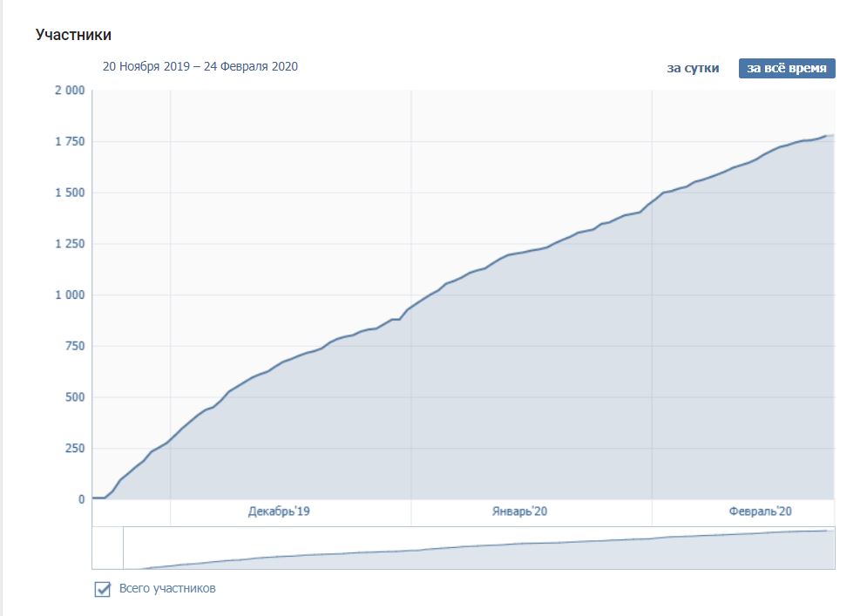Click the 'Участники' section heading
This screenshot has width=860, height=616.
coord(73,35)
